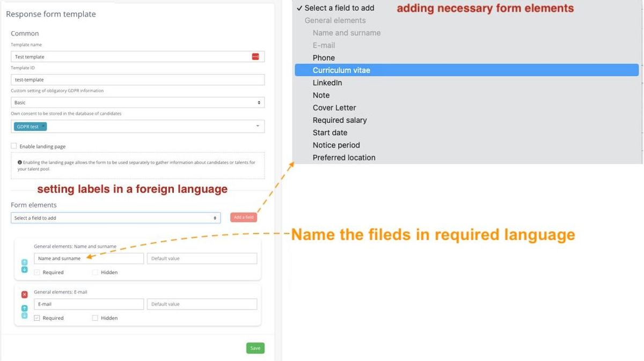Move Name and surname field down
The height and width of the screenshot is (361, 644).
(24, 270)
